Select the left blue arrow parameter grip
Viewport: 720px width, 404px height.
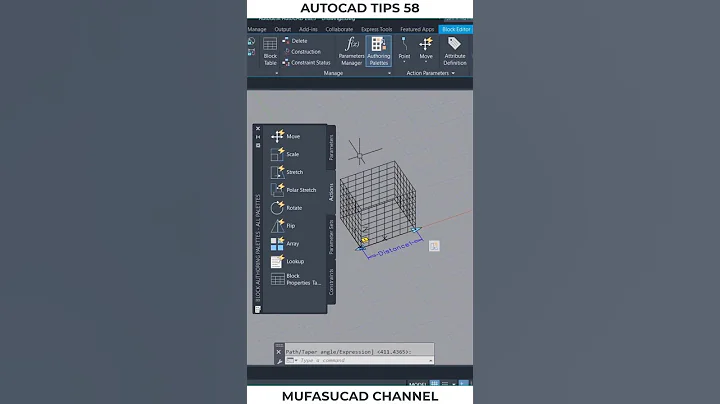pos(361,248)
